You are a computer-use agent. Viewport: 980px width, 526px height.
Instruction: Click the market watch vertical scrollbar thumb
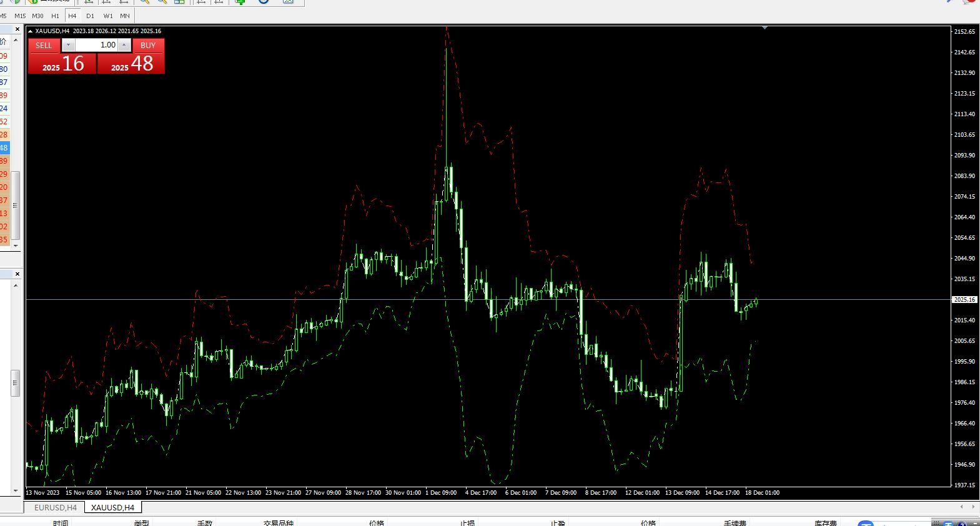(16, 205)
